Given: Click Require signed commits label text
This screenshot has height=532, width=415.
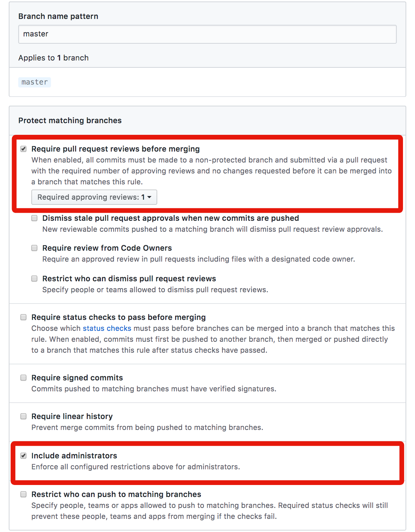Looking at the screenshot, I should coord(77,378).
